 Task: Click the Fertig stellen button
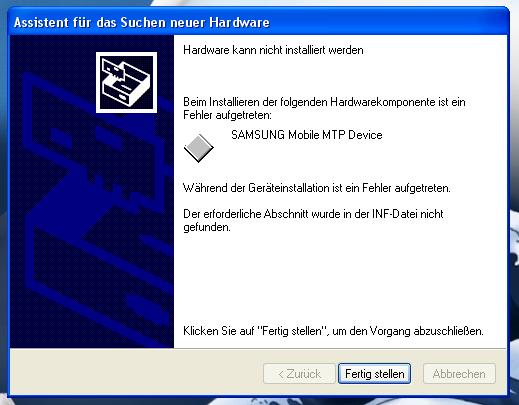(374, 374)
